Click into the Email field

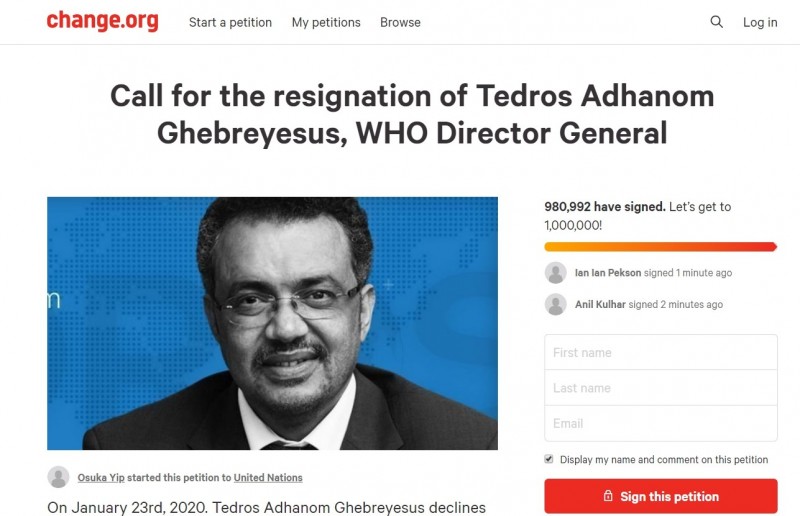(x=660, y=423)
